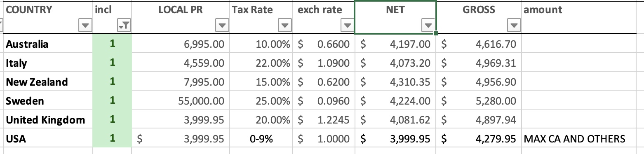Select United Kingdom NET value 4,081.62
This screenshot has height=154, width=644.
[396, 120]
